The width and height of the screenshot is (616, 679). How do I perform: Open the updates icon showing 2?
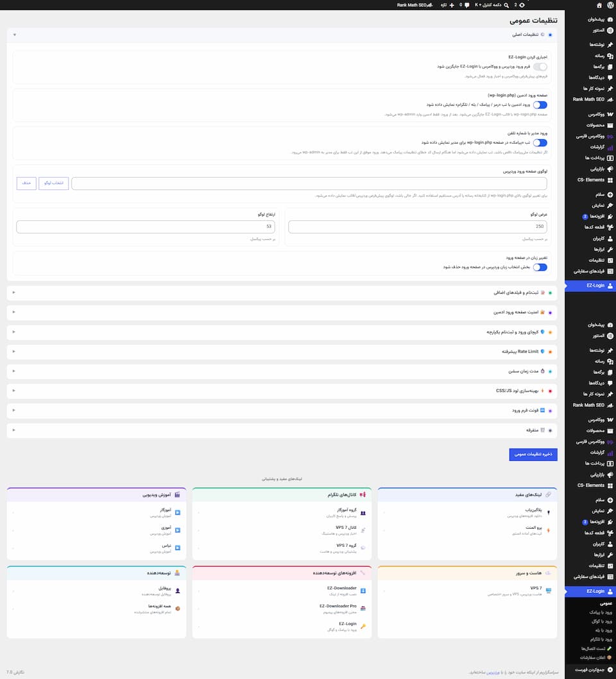coord(522,5)
